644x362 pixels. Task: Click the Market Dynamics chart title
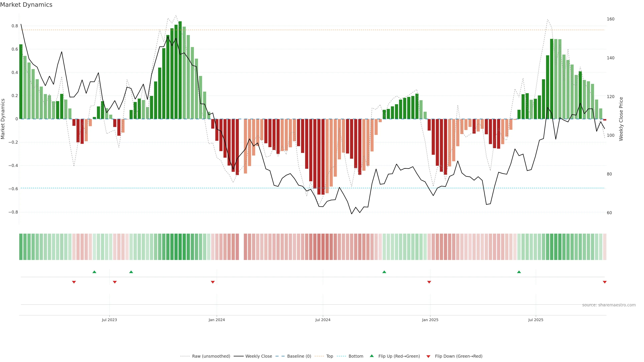(x=26, y=5)
